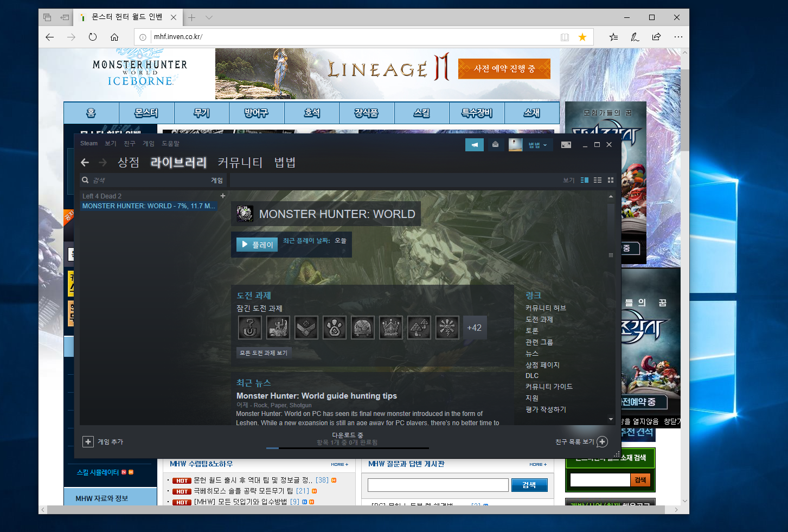788x532 pixels.
Task: Open the Steam menu
Action: point(89,143)
